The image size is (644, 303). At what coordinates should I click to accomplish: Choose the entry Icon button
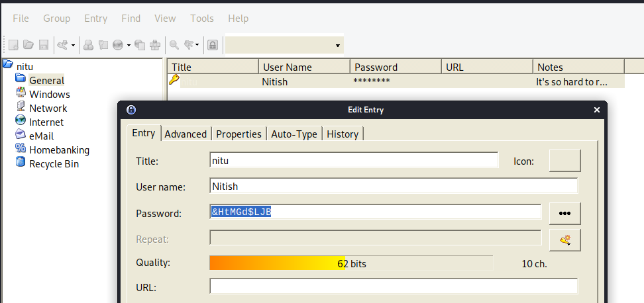tap(564, 161)
